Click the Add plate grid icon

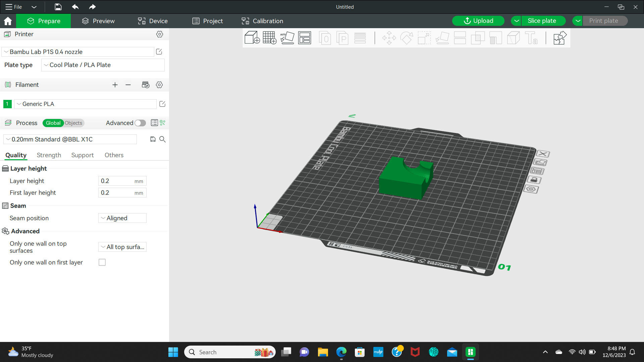(x=270, y=38)
